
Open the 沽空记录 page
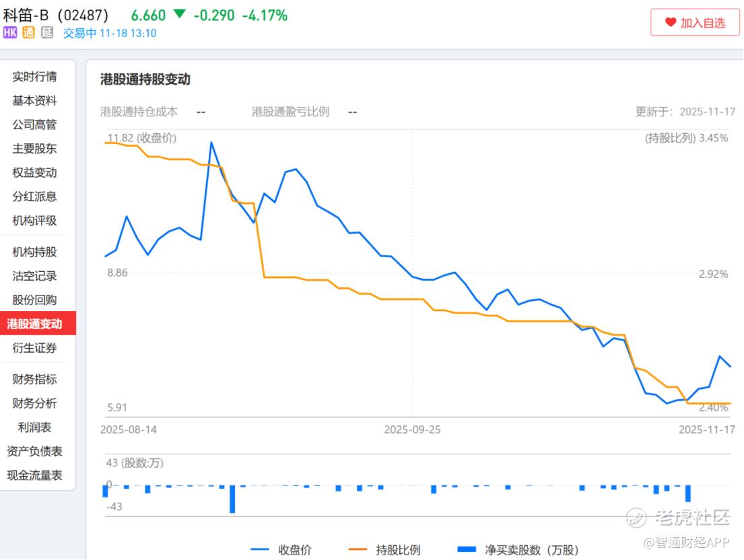[x=34, y=276]
